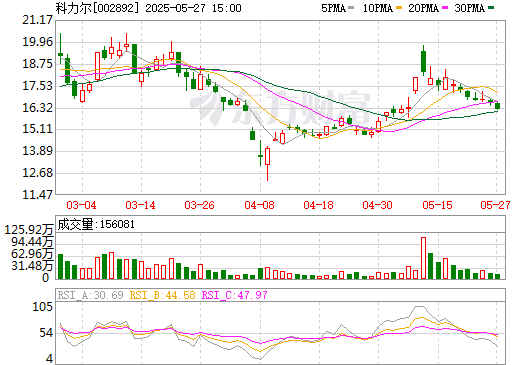This screenshot has width=520, height=365.
Task: Click the 05-15 date label
Action: pyautogui.click(x=437, y=205)
